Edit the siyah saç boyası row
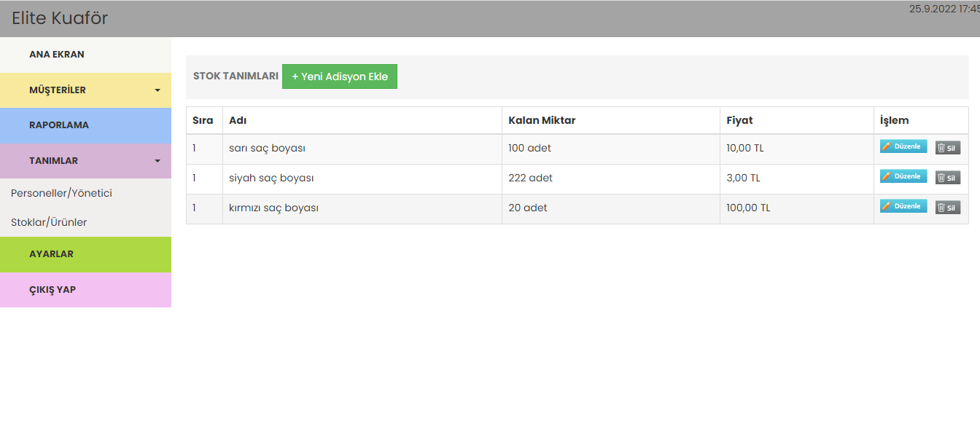This screenshot has height=448, width=980. tap(903, 176)
